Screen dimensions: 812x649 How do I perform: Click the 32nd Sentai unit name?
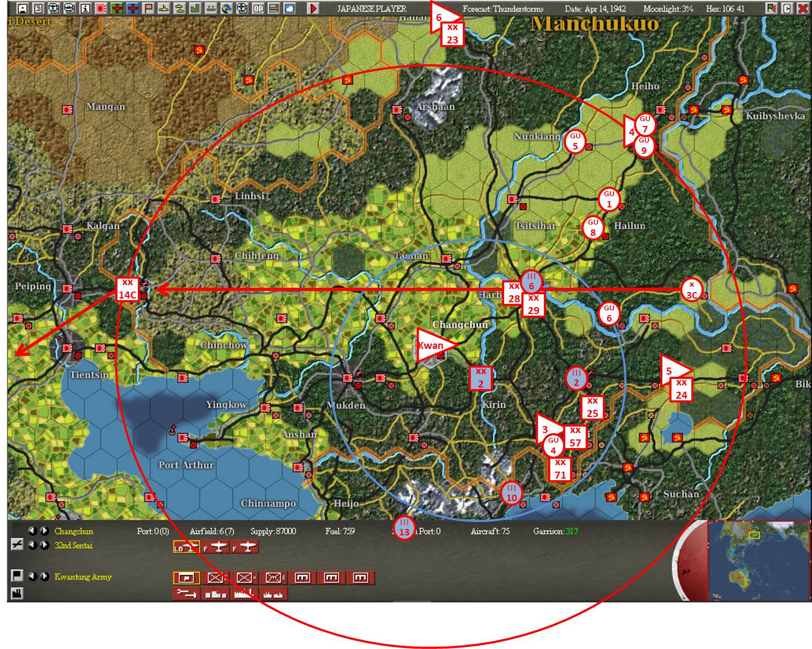(x=73, y=545)
